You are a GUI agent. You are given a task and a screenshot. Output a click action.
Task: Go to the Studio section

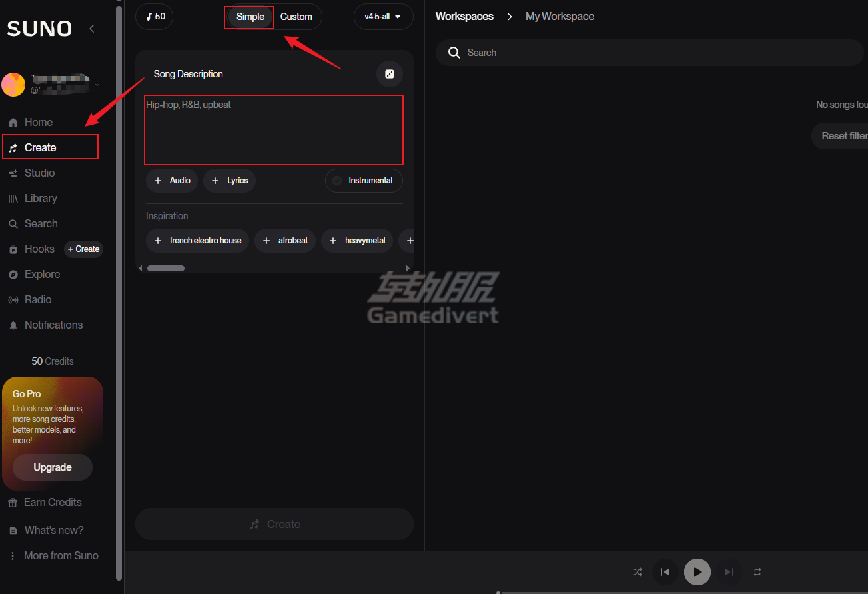(39, 173)
